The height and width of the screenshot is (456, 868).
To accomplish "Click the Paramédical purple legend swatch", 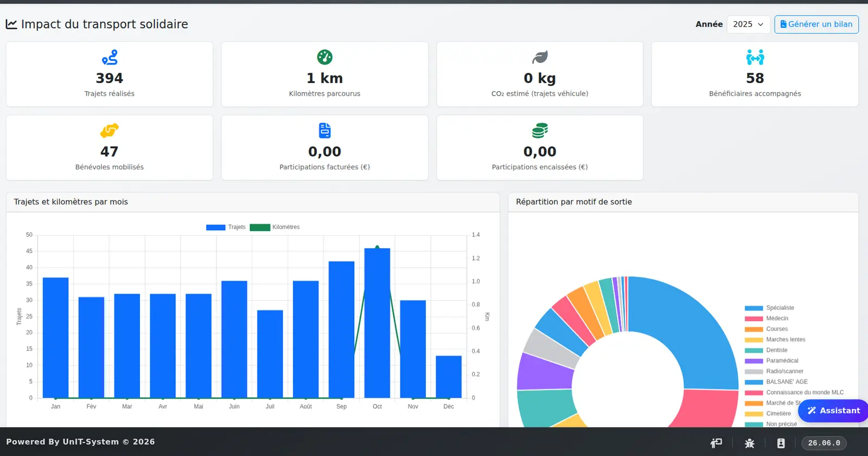I will 754,361.
